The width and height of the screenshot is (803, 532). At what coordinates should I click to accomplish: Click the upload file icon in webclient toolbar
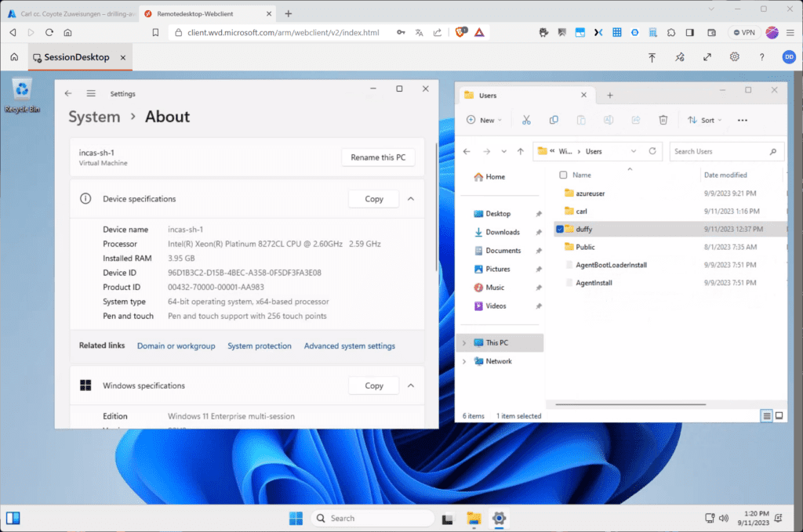coord(652,57)
